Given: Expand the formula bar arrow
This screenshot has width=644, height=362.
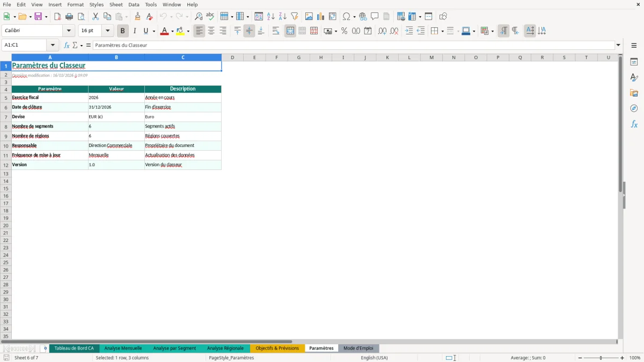Looking at the screenshot, I should coord(618,45).
